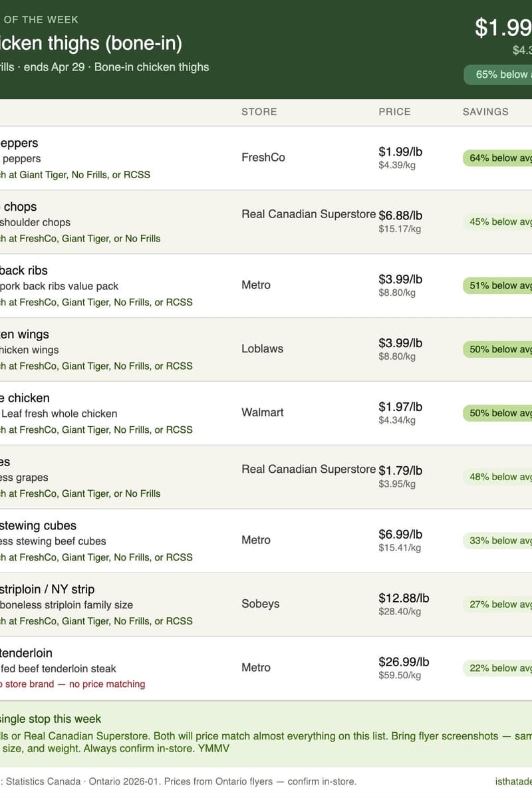
Task: Click the SAVINGS column header
Action: (x=485, y=112)
